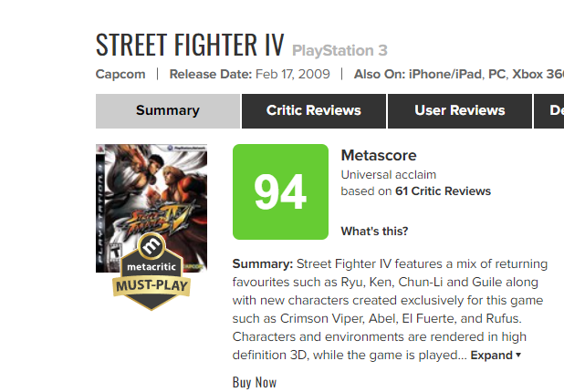Click the Street Fighter IV title heading
Viewport: 564px width, 392px height.
pyautogui.click(x=190, y=45)
